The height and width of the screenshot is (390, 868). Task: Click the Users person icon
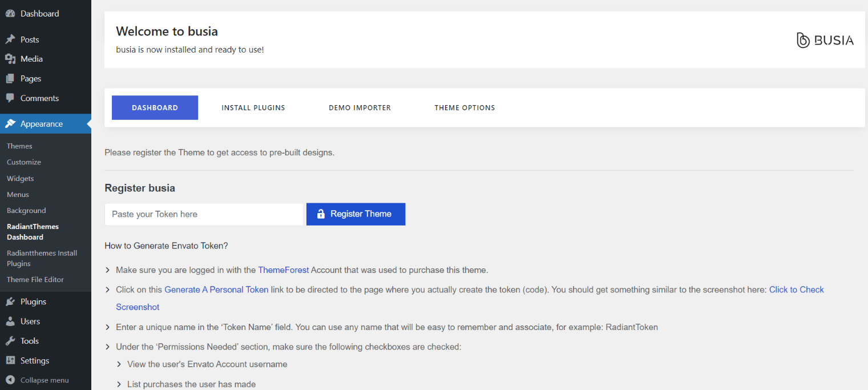click(x=10, y=321)
